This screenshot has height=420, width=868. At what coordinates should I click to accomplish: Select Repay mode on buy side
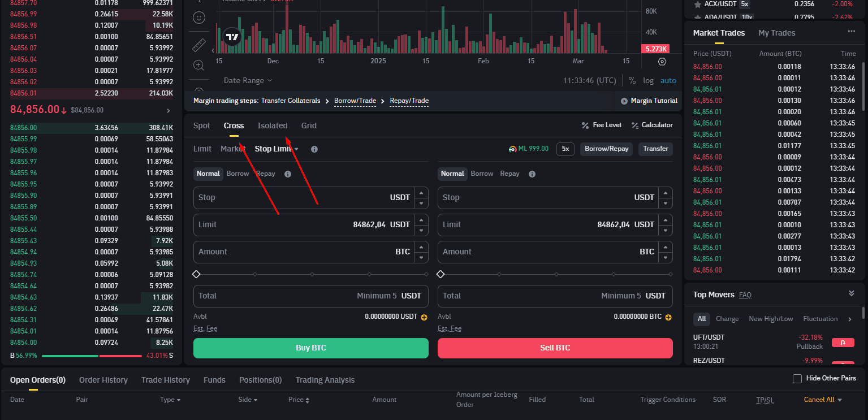(x=266, y=174)
